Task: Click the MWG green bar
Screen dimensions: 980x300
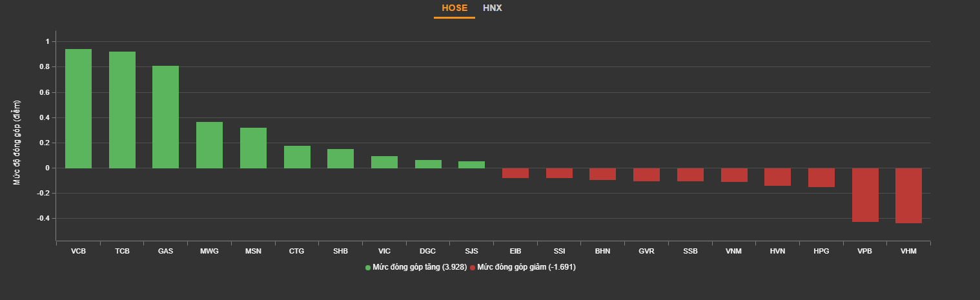Action: [x=209, y=145]
